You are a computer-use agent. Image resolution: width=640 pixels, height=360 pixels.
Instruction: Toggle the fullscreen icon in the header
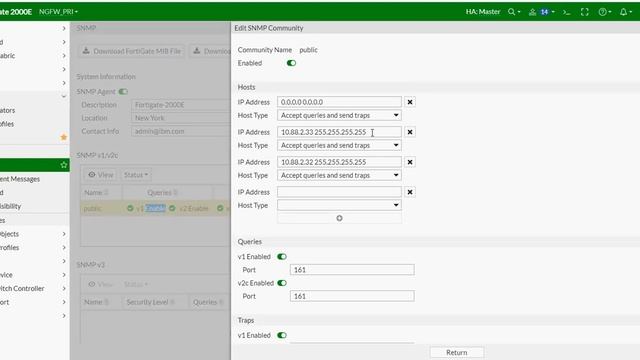point(584,12)
